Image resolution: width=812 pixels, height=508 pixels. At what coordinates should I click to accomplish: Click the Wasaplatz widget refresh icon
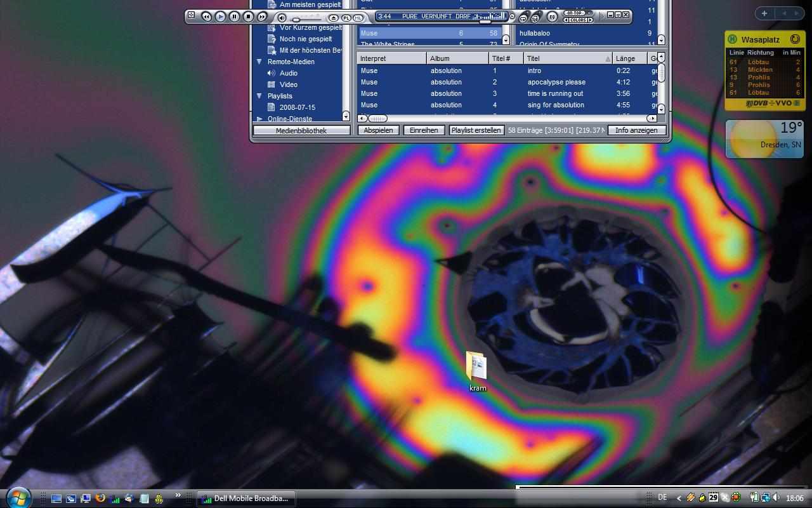click(795, 39)
